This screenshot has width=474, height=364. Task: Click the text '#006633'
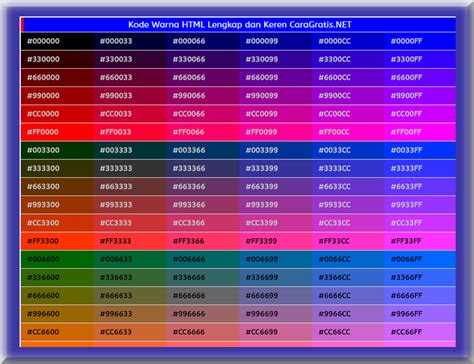coord(116,259)
